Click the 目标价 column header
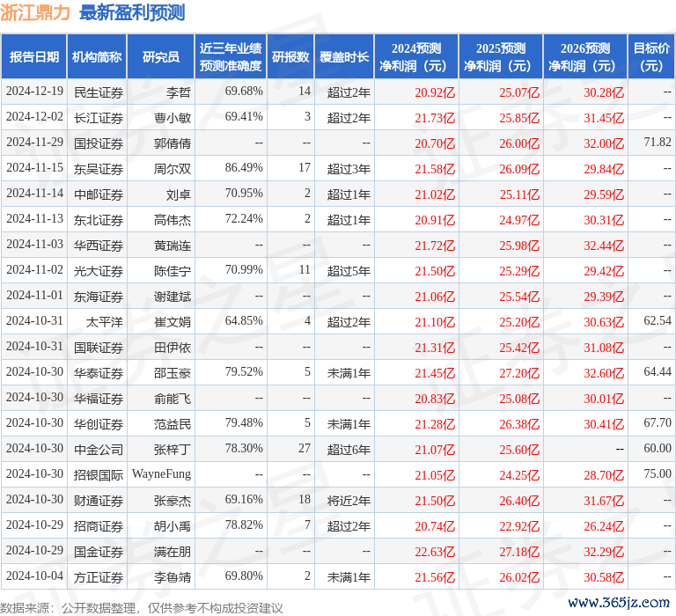 651,57
